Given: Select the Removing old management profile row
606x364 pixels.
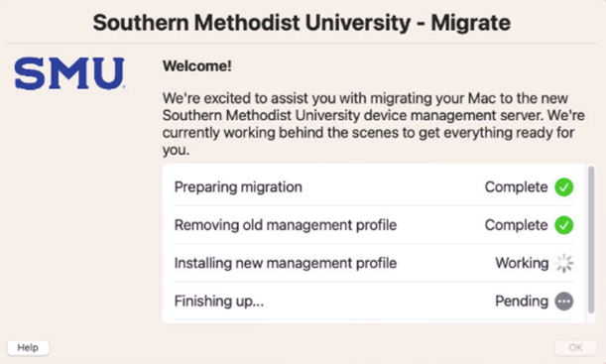Looking at the screenshot, I should click(374, 225).
